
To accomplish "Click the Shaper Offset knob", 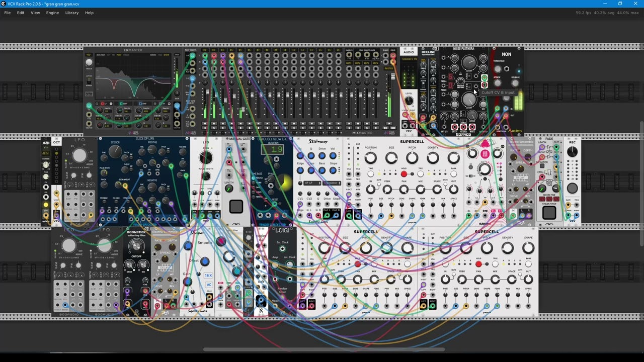I will click(x=205, y=261).
